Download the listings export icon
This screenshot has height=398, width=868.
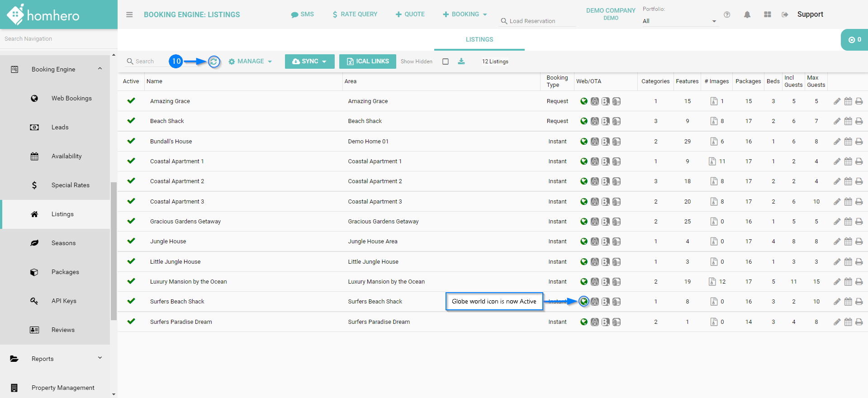461,62
